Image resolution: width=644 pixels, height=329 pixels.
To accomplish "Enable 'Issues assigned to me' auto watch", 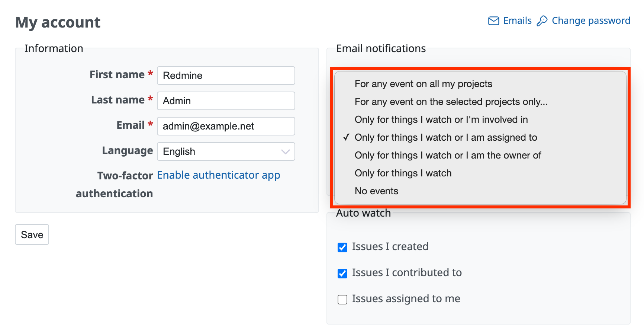I will pyautogui.click(x=342, y=300).
